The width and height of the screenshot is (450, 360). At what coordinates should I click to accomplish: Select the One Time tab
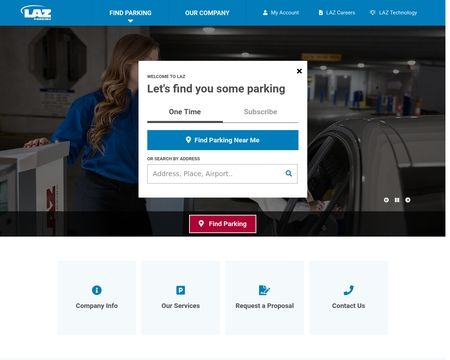[185, 112]
